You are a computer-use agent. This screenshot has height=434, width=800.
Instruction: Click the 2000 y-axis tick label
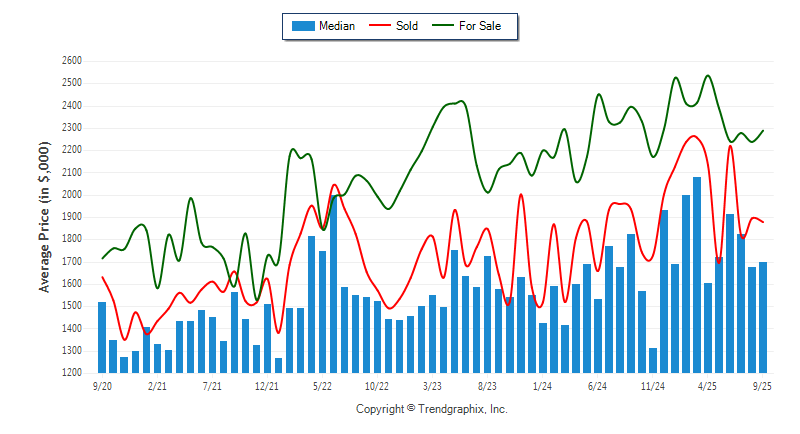click(70, 195)
